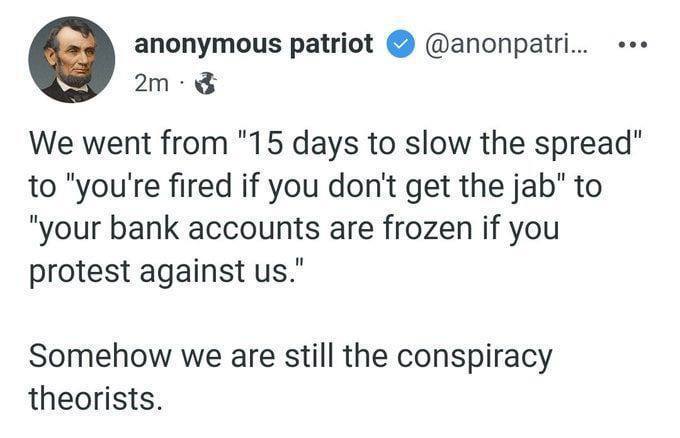Click the quote 'you're fired if you don't'
The height and width of the screenshot is (438, 680).
[x=238, y=186]
